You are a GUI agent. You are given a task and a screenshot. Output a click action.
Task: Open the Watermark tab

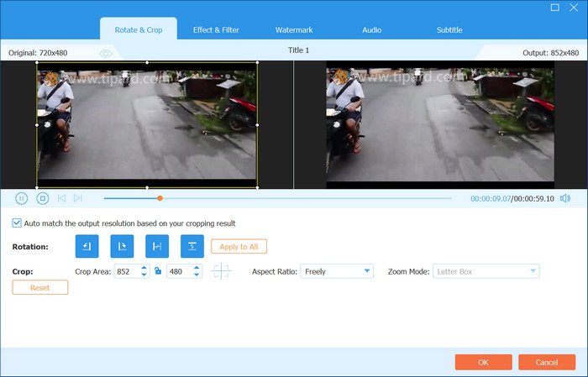(x=294, y=30)
